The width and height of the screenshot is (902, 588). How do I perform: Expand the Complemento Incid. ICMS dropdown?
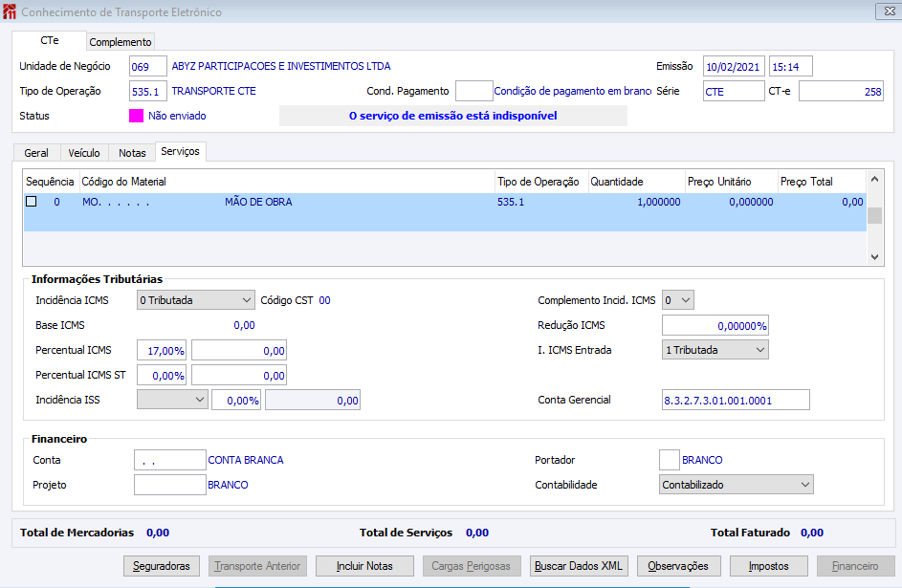point(678,300)
